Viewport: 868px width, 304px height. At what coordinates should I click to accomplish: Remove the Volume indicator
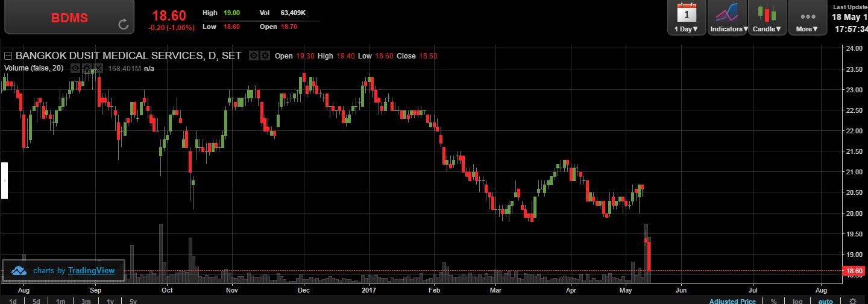[97, 68]
